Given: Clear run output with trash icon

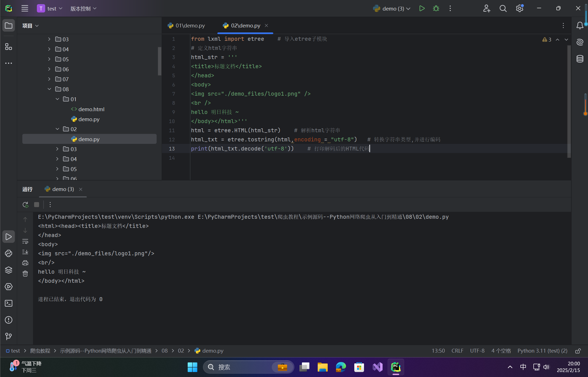Looking at the screenshot, I should 25,274.
